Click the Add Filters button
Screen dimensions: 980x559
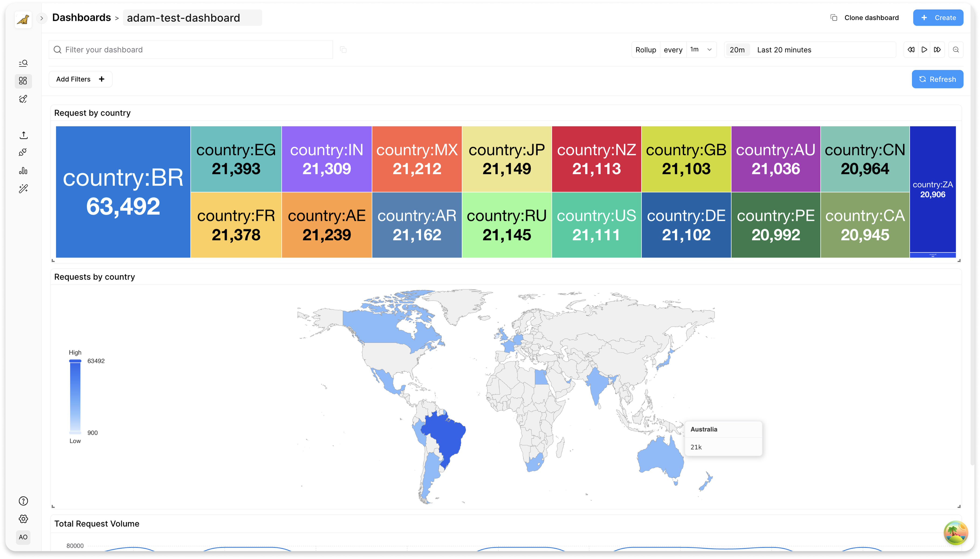[80, 79]
